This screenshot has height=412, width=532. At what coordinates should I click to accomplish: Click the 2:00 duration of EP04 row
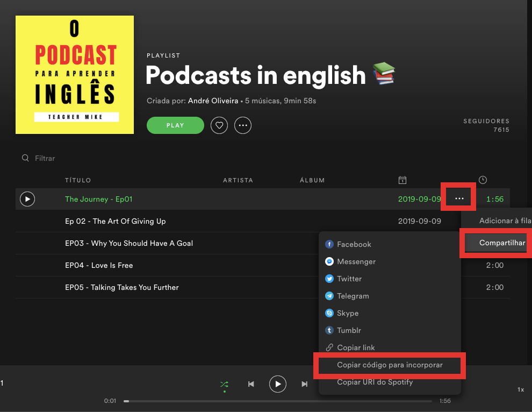(x=495, y=265)
